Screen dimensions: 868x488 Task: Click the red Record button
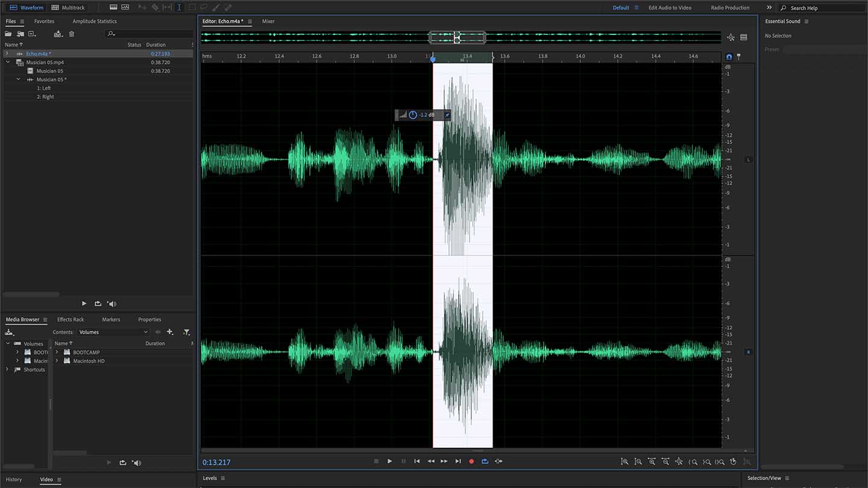pos(471,461)
